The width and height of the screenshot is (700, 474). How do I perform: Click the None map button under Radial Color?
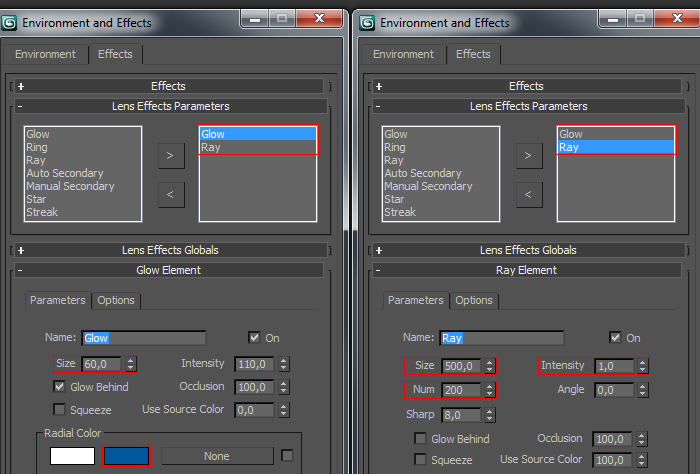(x=217, y=456)
